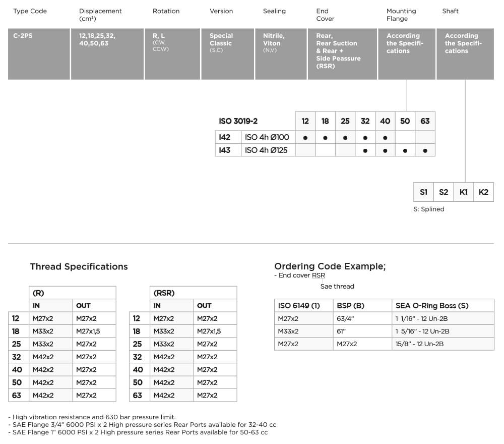Screen dimensions: 504x444
Task: Click the SAE Flange 3/4" 6000 PSI note
Action: point(142,425)
